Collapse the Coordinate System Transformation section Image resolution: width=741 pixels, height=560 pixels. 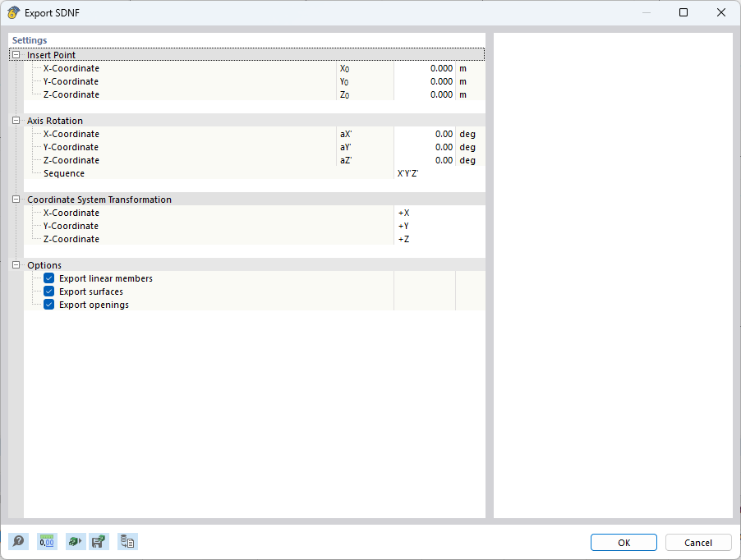[15, 199]
